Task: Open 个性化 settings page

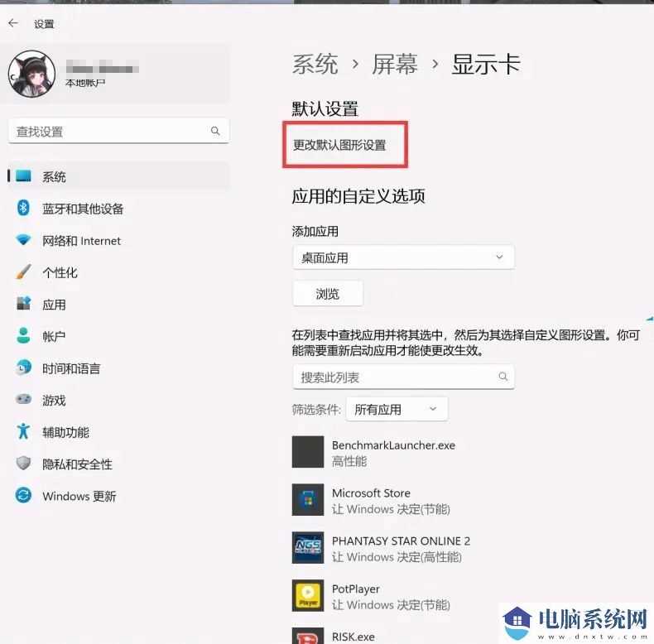Action: pyautogui.click(x=118, y=272)
